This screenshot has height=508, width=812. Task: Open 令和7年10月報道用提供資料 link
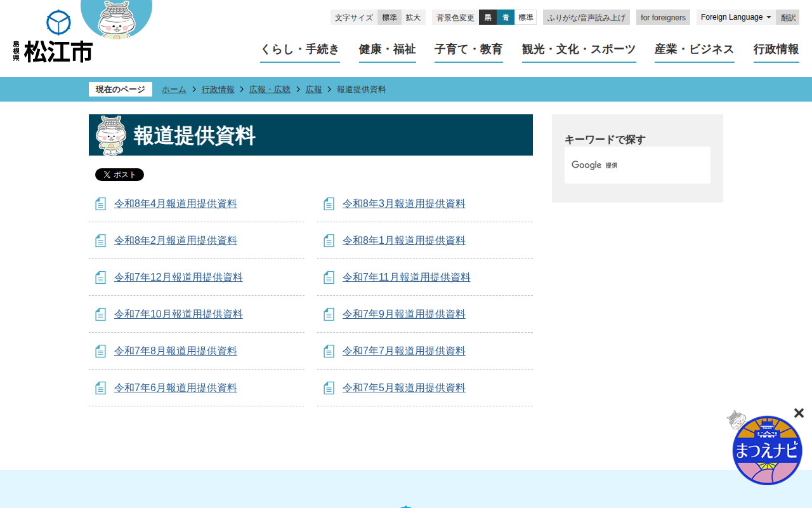point(178,314)
